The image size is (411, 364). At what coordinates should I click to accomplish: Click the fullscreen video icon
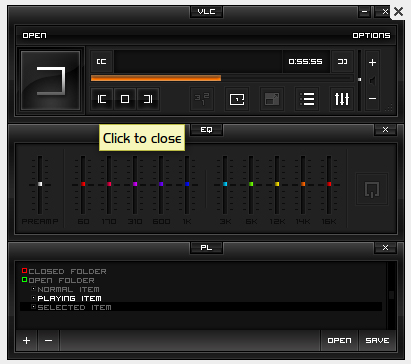point(272,99)
